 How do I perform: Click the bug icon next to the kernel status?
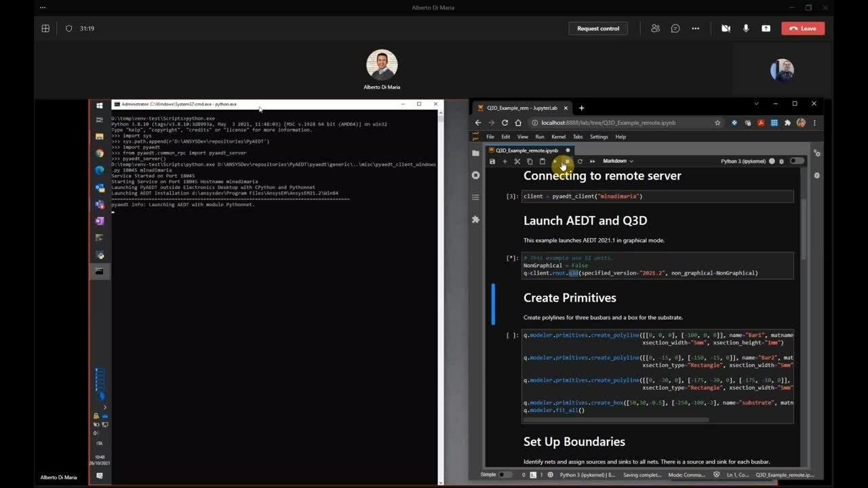pos(781,161)
